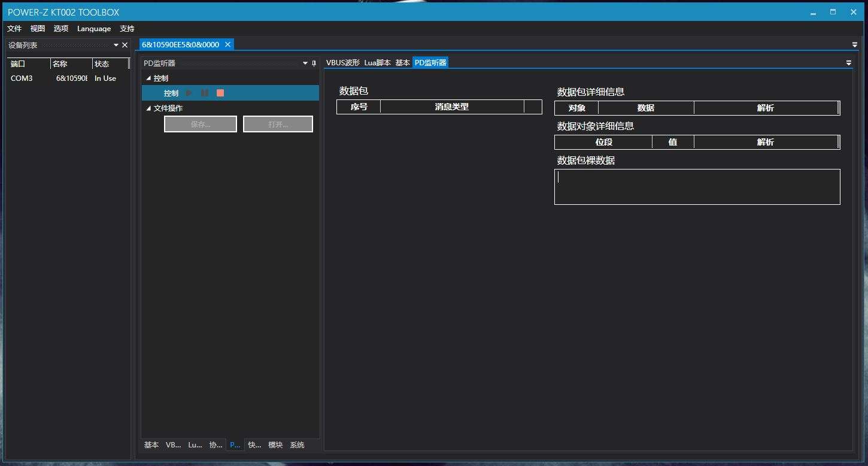
Task: Select the 数据 column header
Action: pos(646,108)
